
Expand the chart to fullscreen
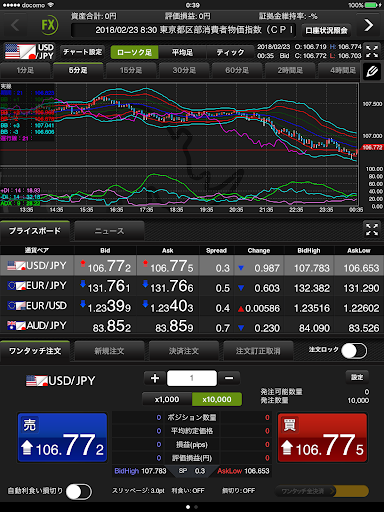[x=372, y=51]
